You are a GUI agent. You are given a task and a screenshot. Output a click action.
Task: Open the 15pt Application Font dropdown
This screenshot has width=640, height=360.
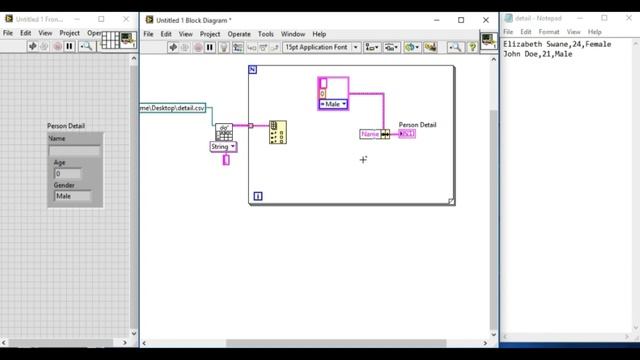point(322,47)
